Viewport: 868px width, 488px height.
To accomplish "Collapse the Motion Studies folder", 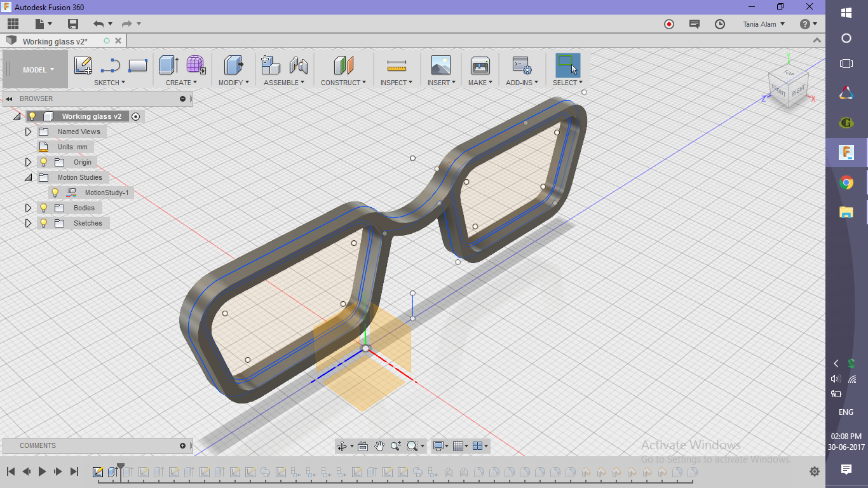I will (28, 177).
